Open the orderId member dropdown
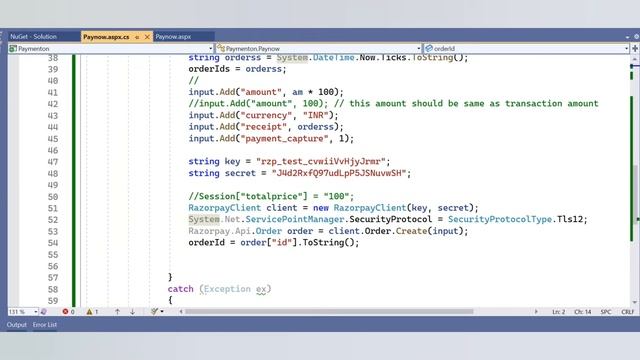This screenshot has width=640, height=360. (527, 49)
